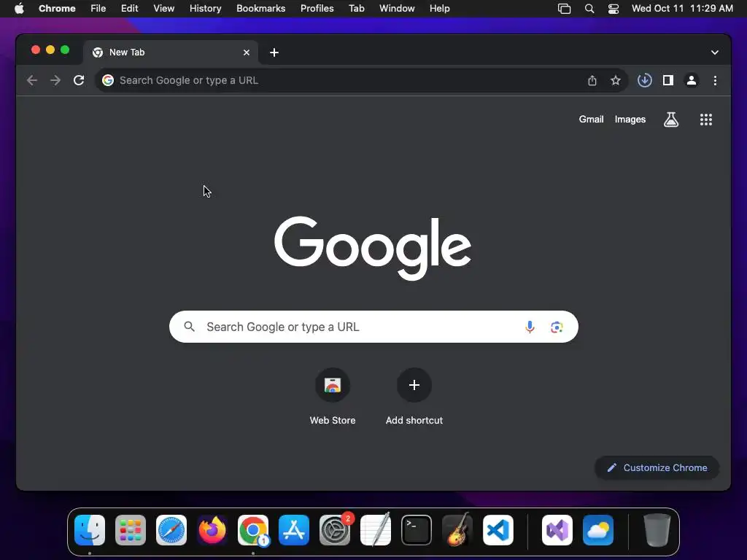Open the Gmail link
The width and height of the screenshot is (747, 560).
pyautogui.click(x=591, y=120)
